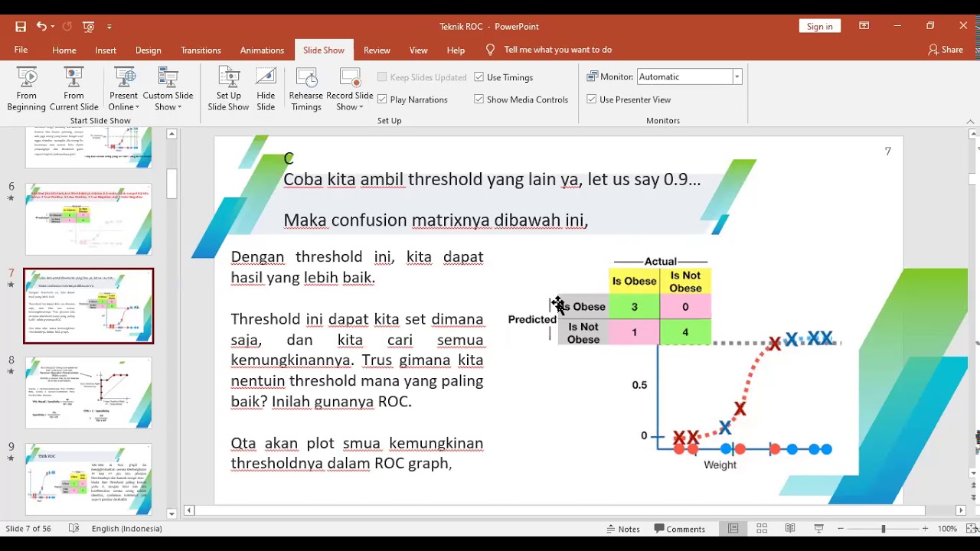
Task: Click the Share button
Action: (946, 50)
